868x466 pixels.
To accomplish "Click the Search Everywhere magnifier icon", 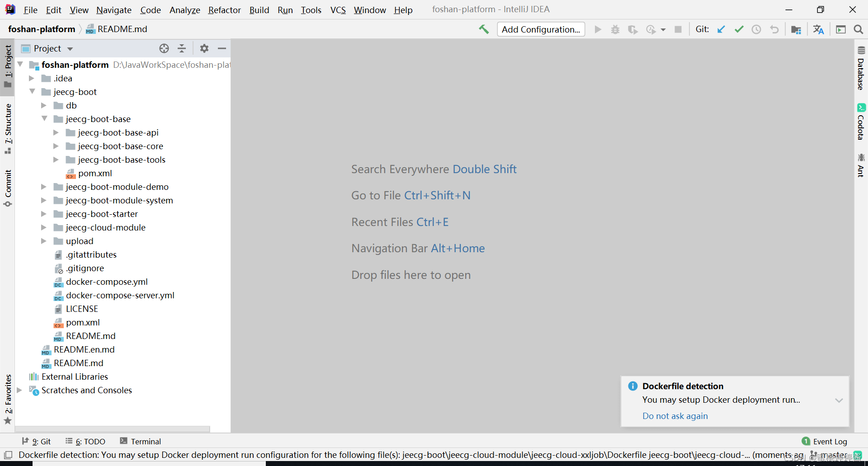I will tap(858, 29).
